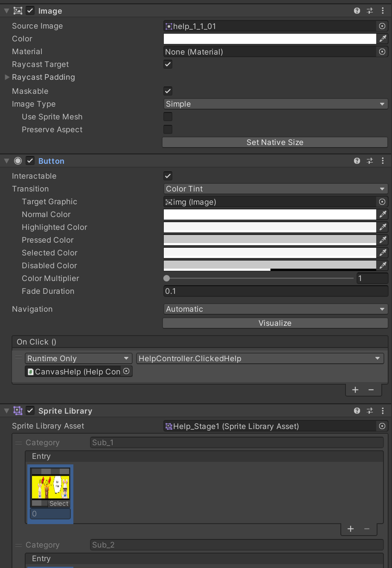This screenshot has height=568, width=392.
Task: Click the CanvasHelp object picker in On Click
Action: 126,371
